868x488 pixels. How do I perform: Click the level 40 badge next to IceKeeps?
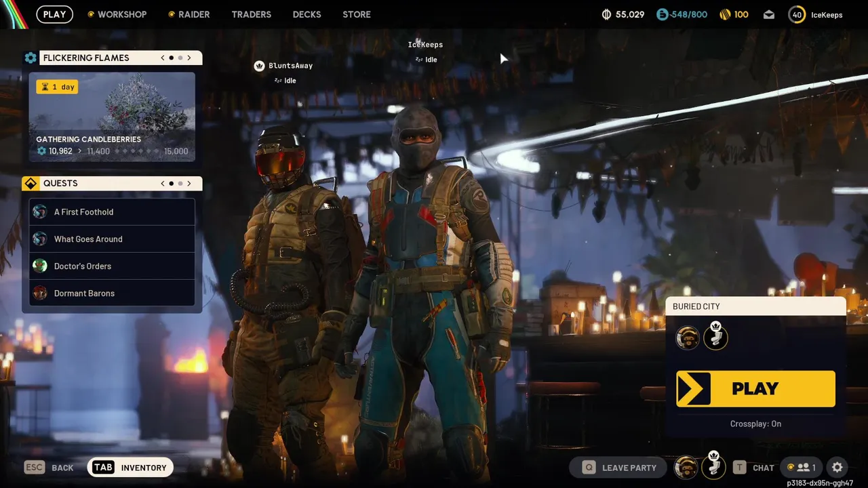coord(797,14)
